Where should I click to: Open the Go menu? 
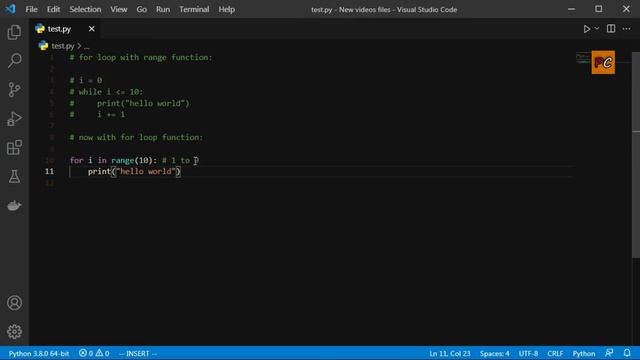tap(142, 9)
